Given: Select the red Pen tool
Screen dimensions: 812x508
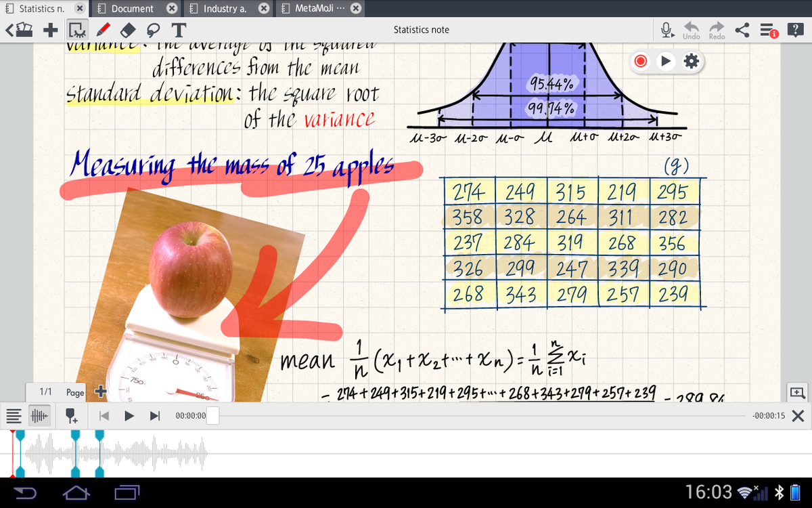Looking at the screenshot, I should 103,30.
